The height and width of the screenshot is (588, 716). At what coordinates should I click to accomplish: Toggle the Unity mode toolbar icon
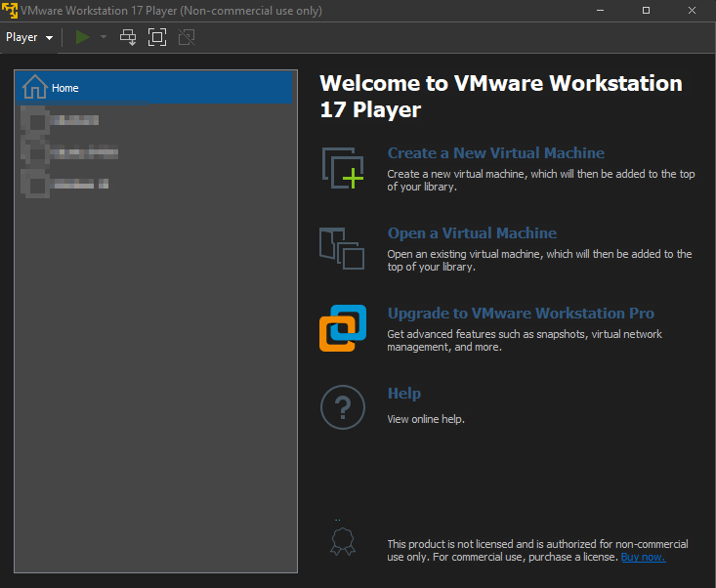pyautogui.click(x=187, y=37)
